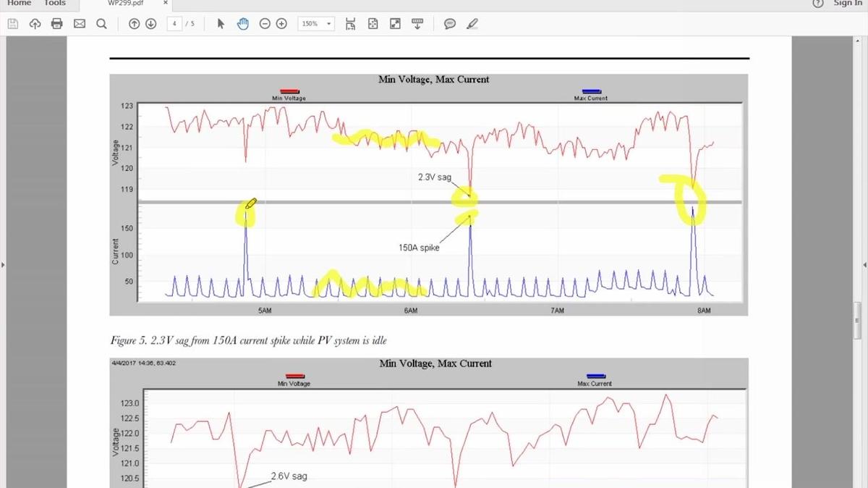The image size is (868, 488).
Task: Toggle the Highlight text pen tool
Action: 472,24
